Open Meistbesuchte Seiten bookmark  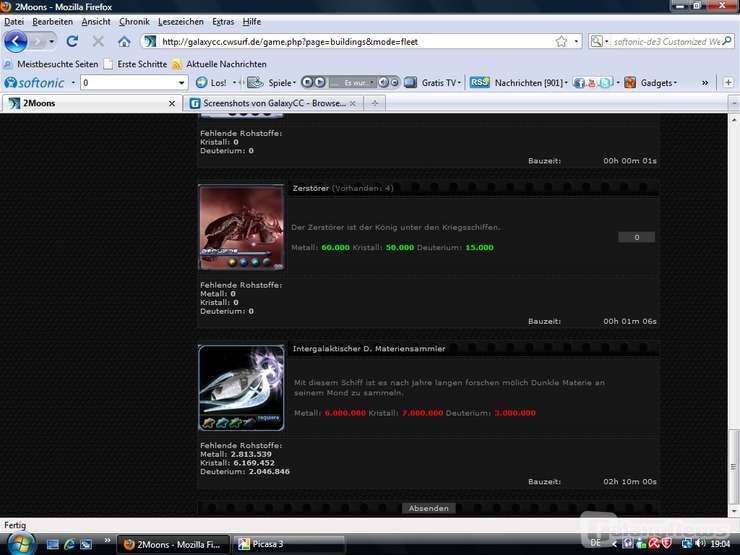[x=51, y=64]
